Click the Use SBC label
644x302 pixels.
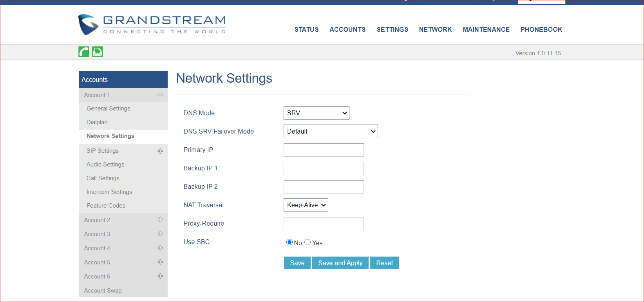pos(197,242)
